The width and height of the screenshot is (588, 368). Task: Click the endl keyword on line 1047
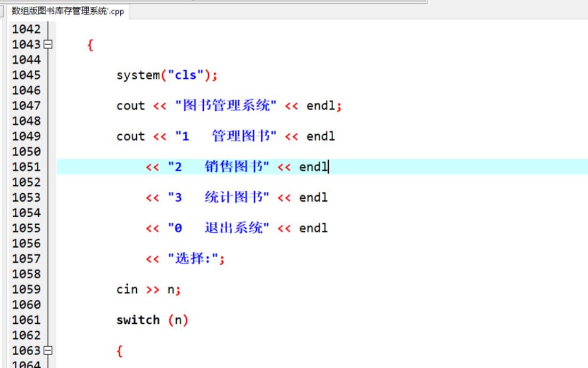tap(321, 105)
